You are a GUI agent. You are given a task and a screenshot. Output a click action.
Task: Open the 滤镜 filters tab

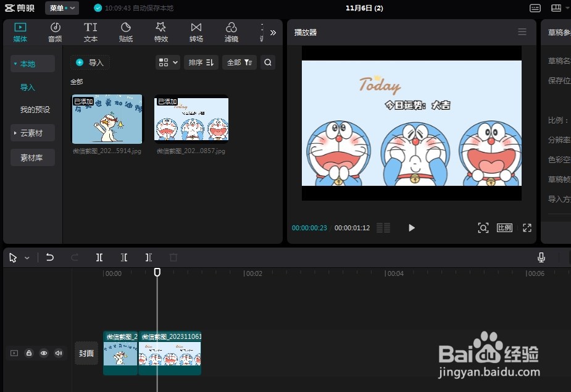tap(231, 32)
